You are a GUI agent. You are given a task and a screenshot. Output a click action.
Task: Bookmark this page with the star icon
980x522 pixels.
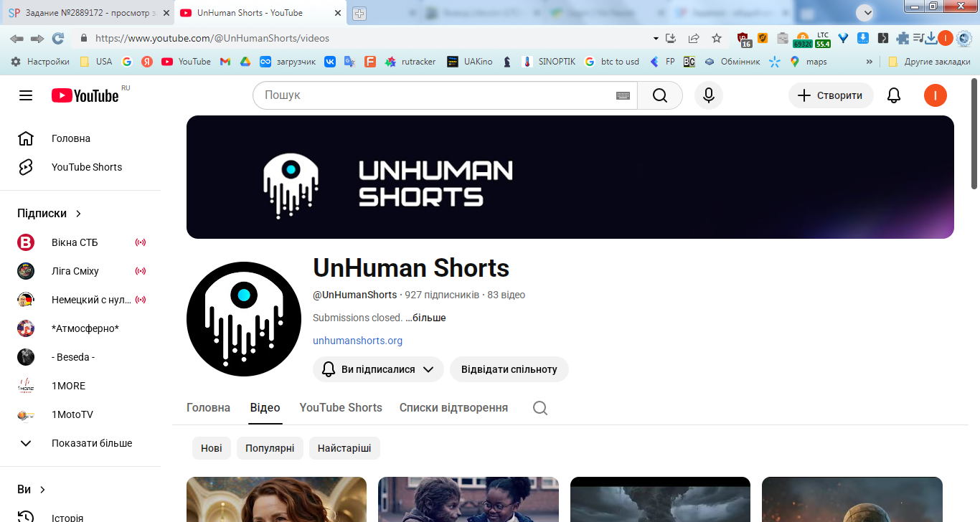[716, 38]
